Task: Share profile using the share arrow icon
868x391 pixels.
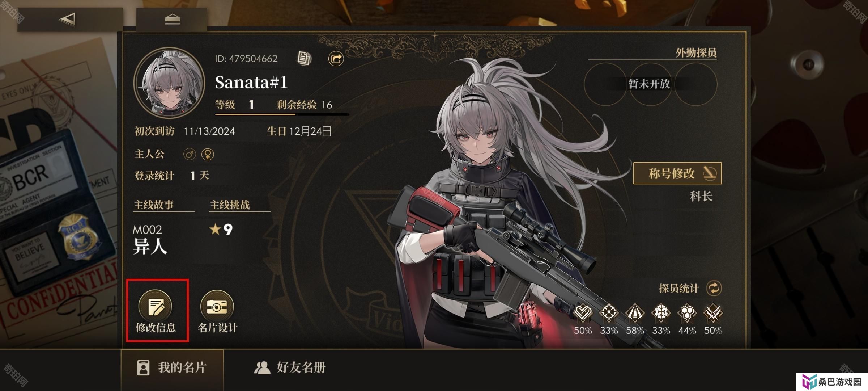Action: [x=336, y=58]
